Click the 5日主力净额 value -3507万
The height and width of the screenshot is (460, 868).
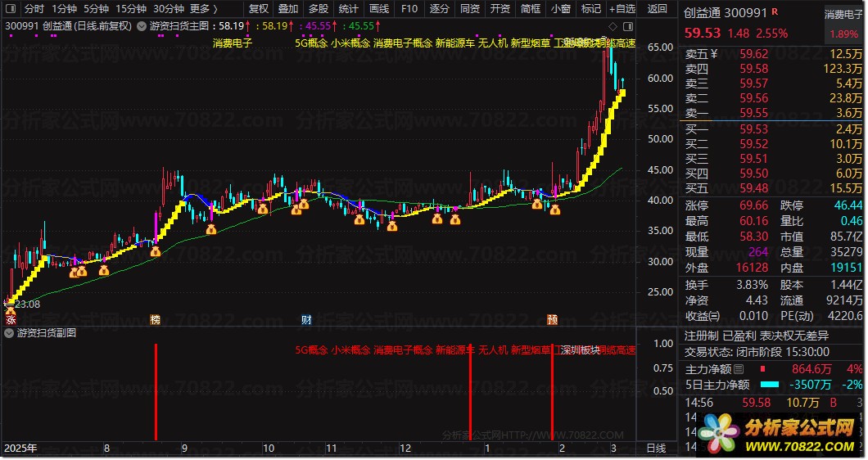pos(810,384)
